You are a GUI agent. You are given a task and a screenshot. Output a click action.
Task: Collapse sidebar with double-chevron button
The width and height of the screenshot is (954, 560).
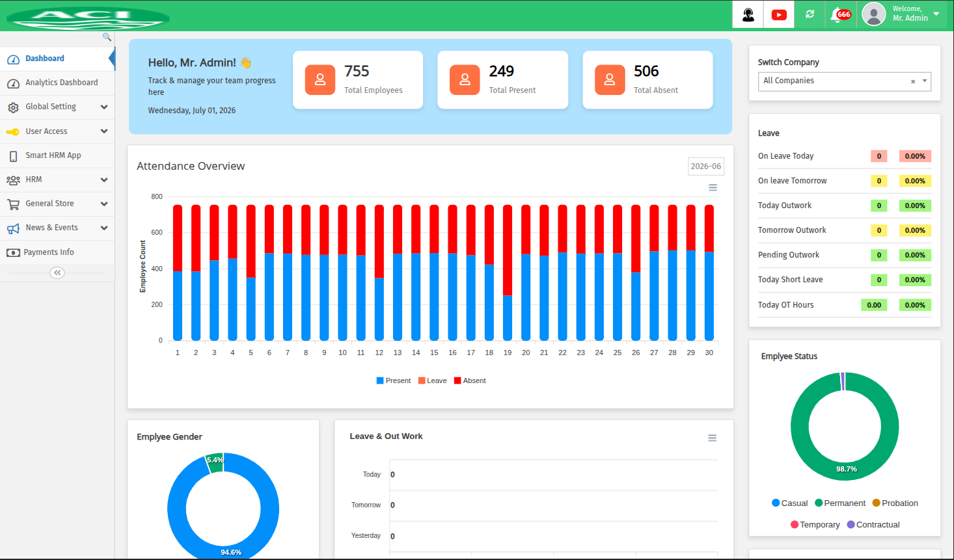[x=57, y=273]
